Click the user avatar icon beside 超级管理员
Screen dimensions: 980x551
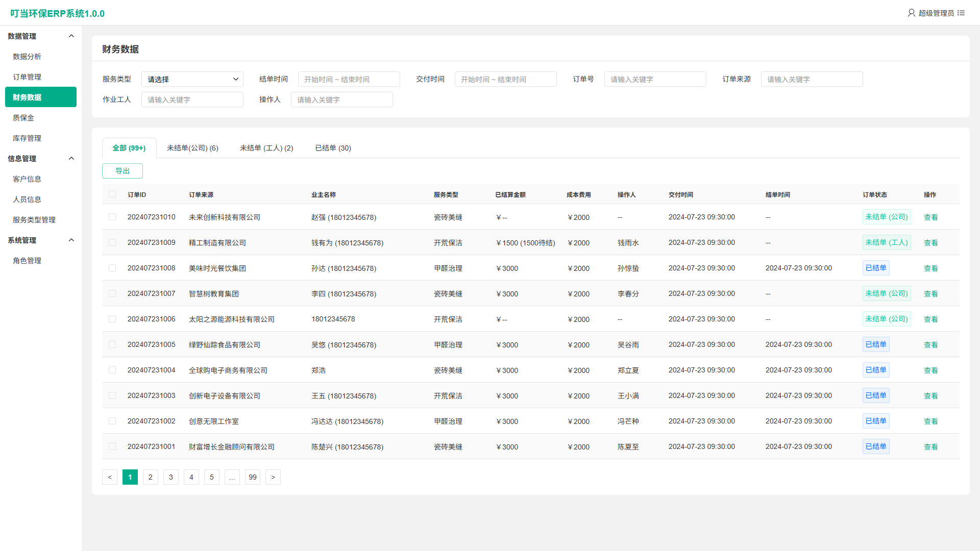click(912, 13)
